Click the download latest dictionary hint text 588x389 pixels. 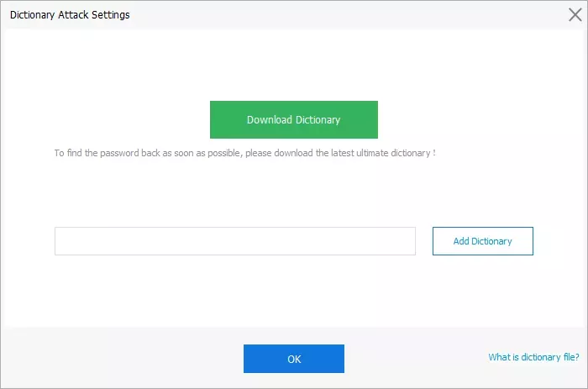pyautogui.click(x=245, y=154)
